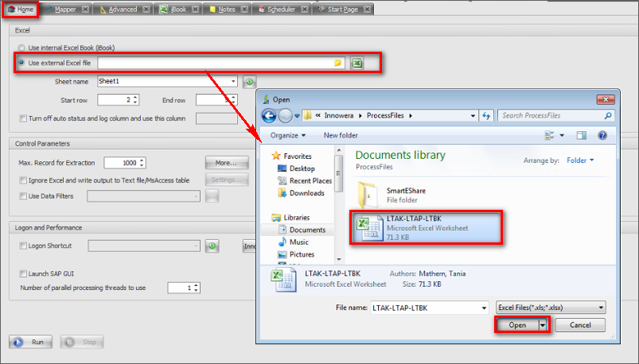Enable Turn off auto status and log column
639x364 pixels.
(x=23, y=118)
